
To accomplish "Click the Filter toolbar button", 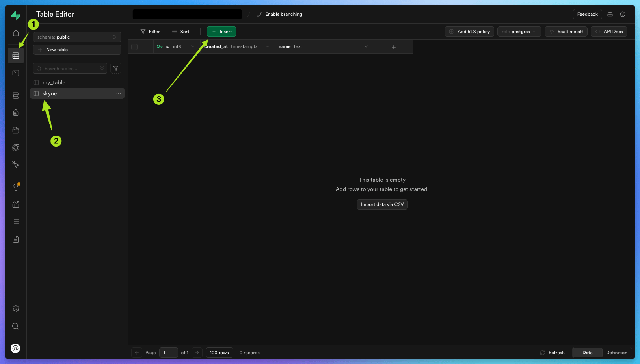I will point(150,32).
